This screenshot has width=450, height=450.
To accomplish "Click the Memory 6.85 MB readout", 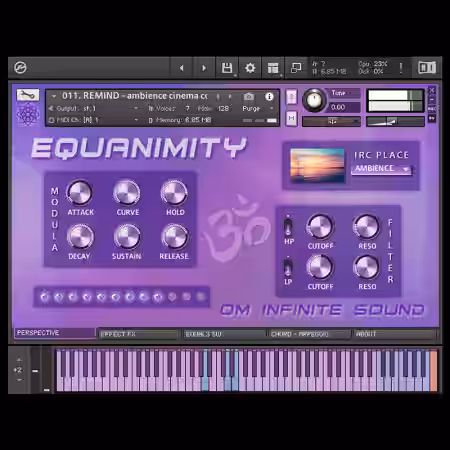I will click(x=183, y=120).
